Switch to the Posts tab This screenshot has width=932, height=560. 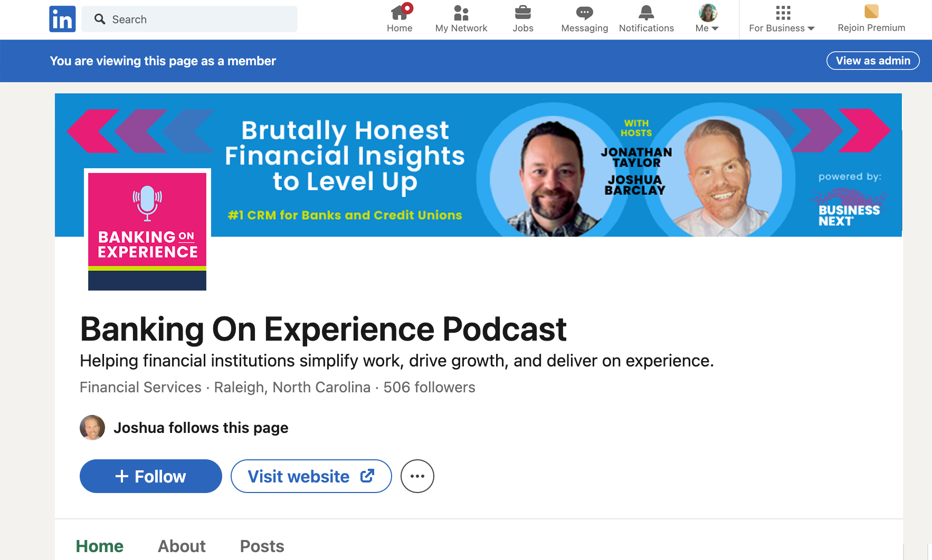pyautogui.click(x=262, y=546)
